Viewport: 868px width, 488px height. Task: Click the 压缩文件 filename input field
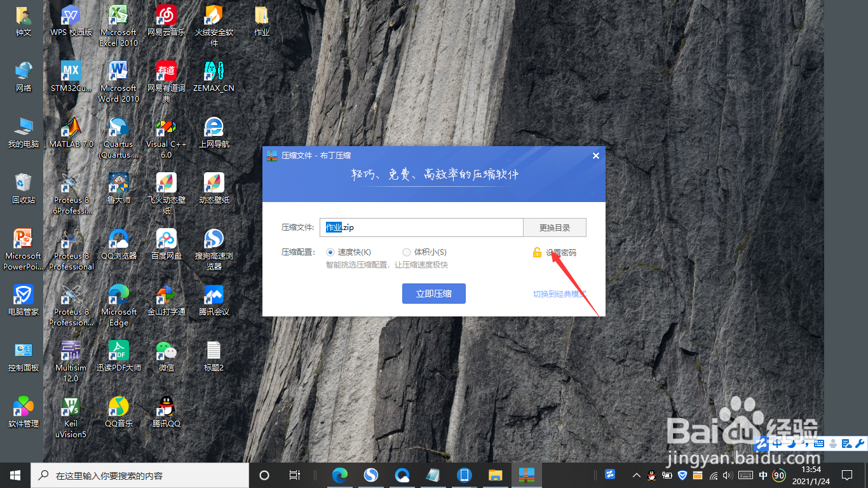[421, 227]
